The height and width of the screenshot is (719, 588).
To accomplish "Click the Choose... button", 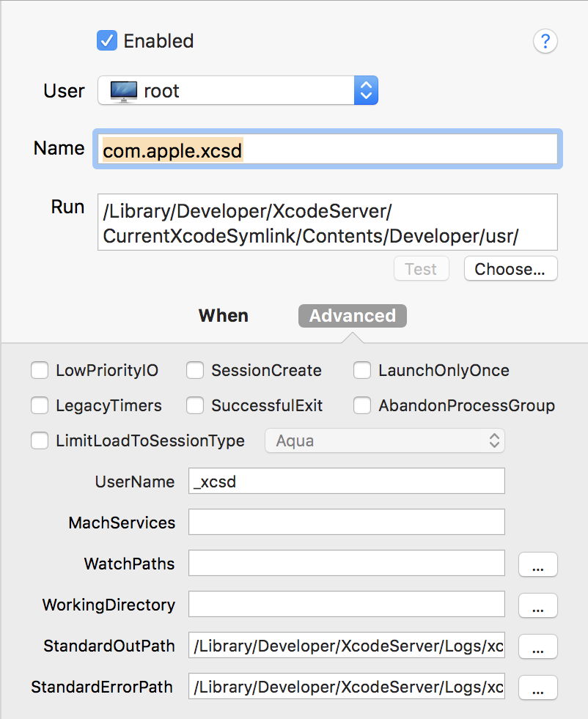I will pyautogui.click(x=510, y=269).
